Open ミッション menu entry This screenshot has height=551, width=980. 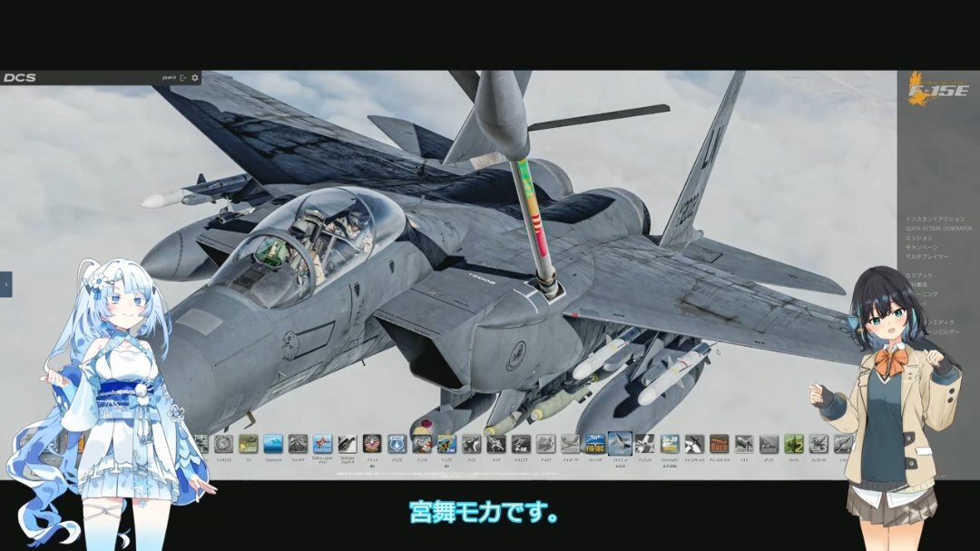click(x=918, y=239)
